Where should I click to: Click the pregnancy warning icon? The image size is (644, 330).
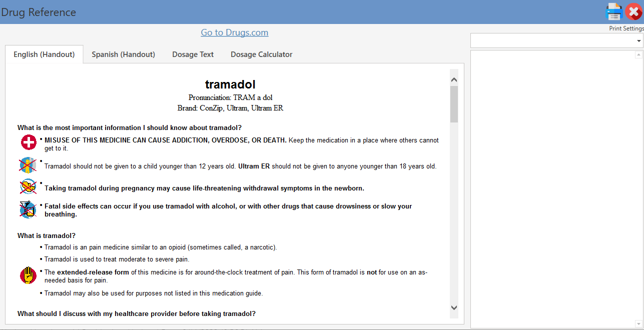pos(28,186)
